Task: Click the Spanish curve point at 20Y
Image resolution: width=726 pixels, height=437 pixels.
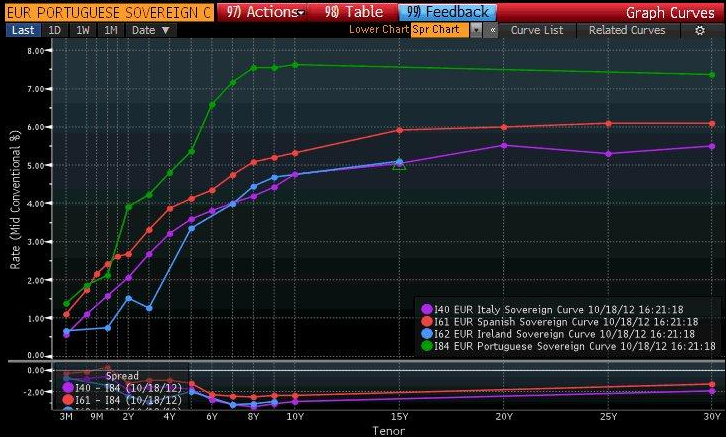Action: pos(504,127)
